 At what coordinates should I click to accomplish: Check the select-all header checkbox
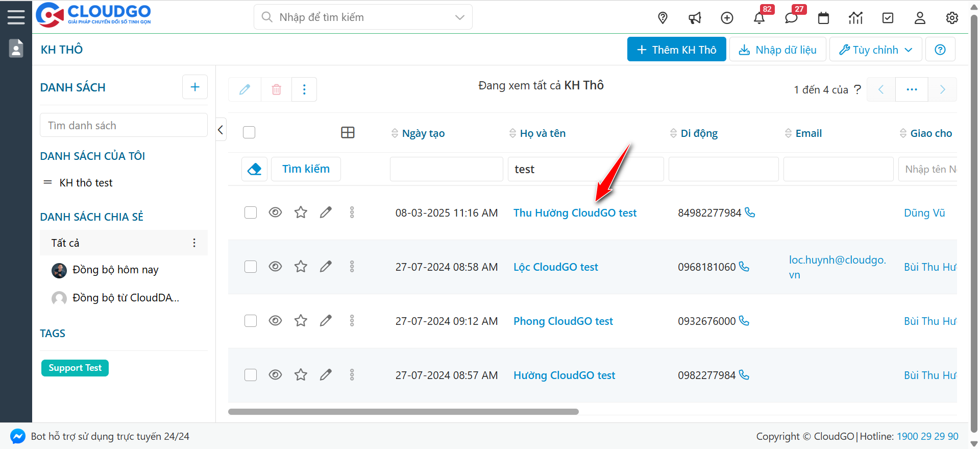249,133
